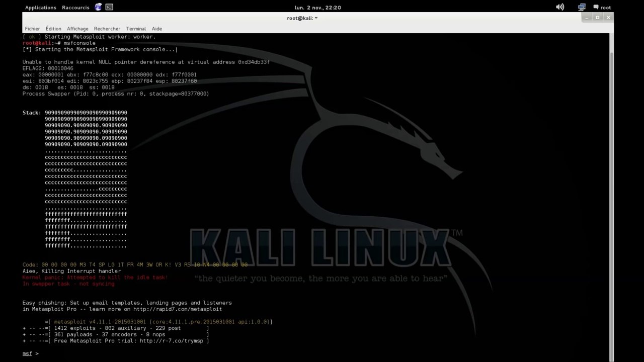Image resolution: width=644 pixels, height=362 pixels.
Task: Open the Édition menu
Action: tap(53, 29)
